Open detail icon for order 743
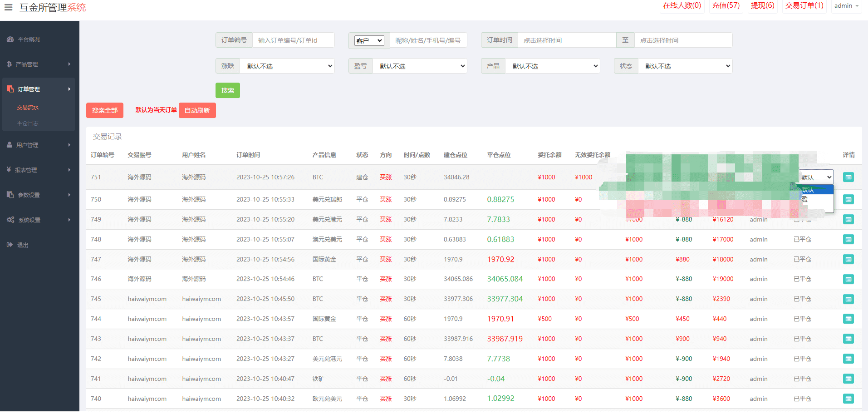 click(x=848, y=339)
